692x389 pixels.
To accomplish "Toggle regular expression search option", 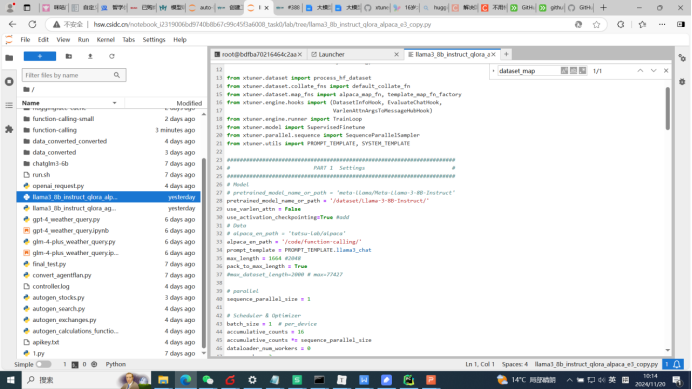I will [x=583, y=71].
